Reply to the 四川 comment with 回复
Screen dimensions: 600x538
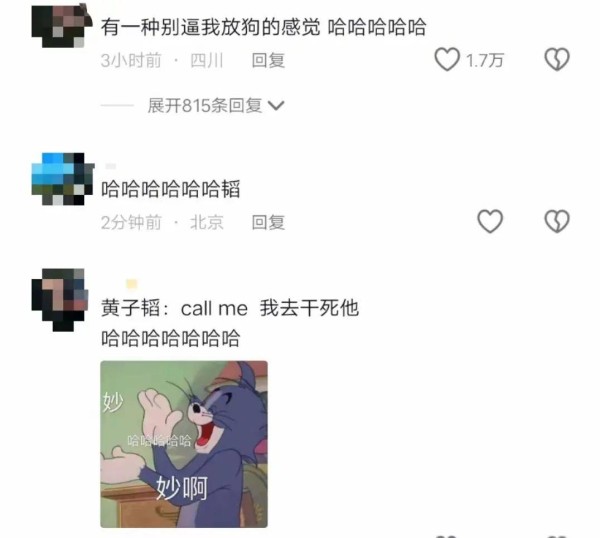[268, 60]
